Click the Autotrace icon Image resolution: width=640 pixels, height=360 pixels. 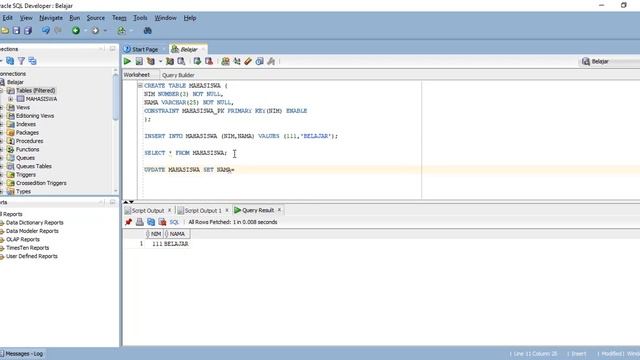point(170,61)
